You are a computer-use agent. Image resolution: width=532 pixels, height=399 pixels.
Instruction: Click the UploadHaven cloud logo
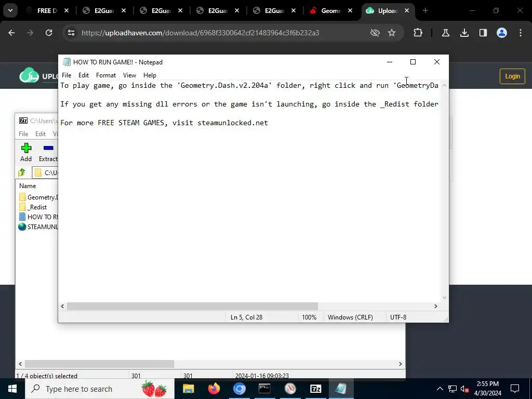tap(29, 75)
